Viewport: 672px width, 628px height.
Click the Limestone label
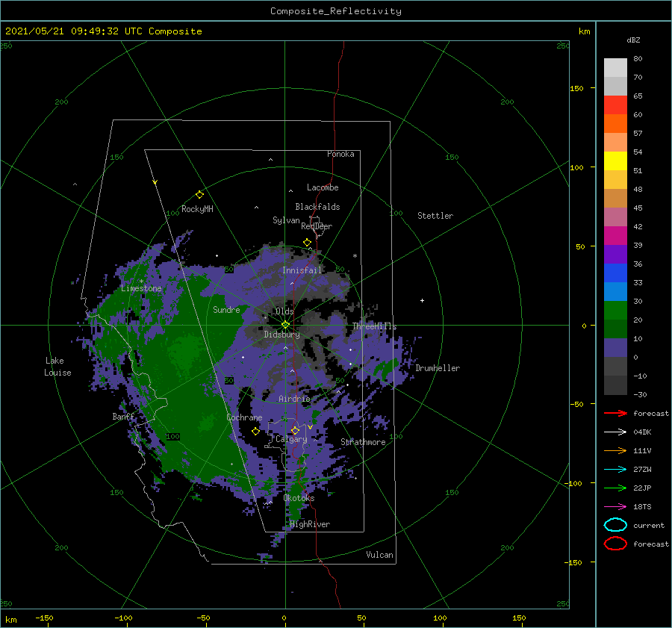(141, 288)
